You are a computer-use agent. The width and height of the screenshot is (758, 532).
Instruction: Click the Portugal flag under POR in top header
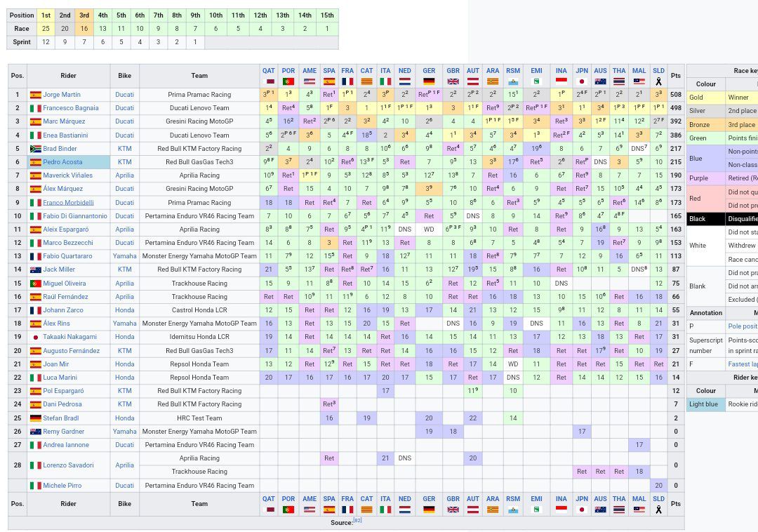pos(288,81)
